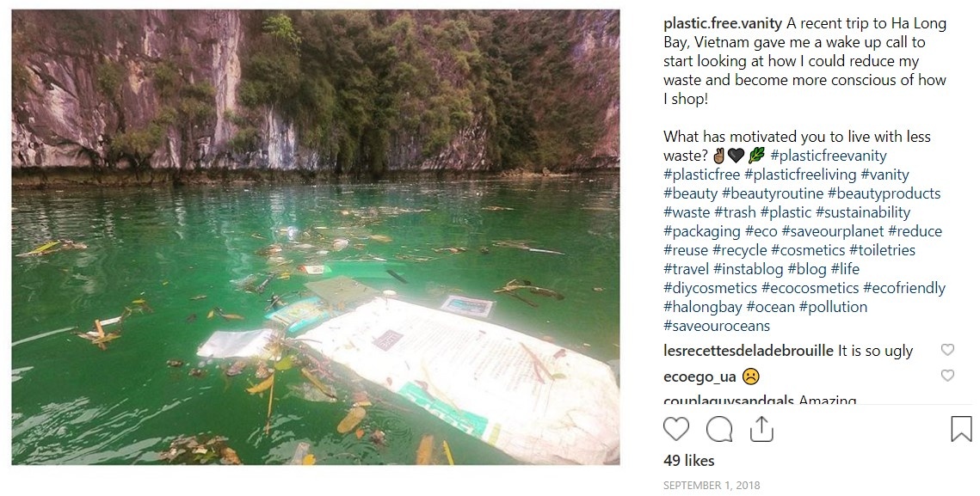Viewport: 980px width, 496px height.
Task: View the 49 likes list
Action: point(689,461)
